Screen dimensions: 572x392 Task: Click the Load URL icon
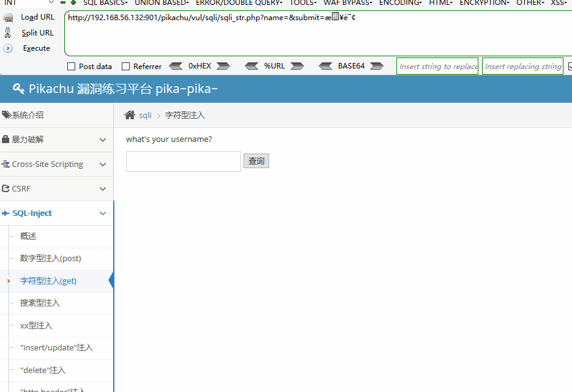click(x=8, y=17)
